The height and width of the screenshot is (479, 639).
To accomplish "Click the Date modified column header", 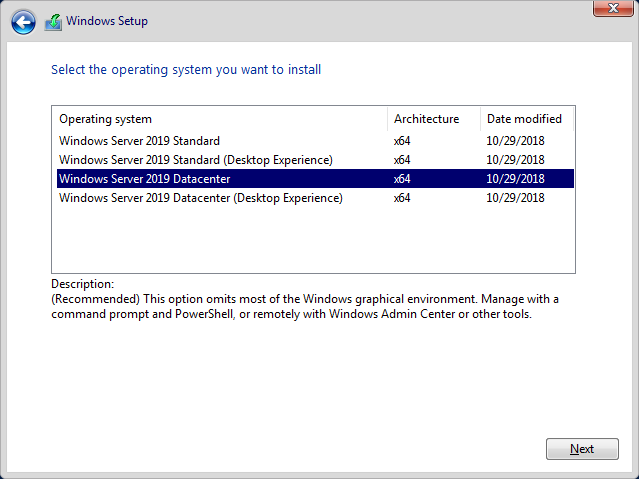I will pos(524,119).
